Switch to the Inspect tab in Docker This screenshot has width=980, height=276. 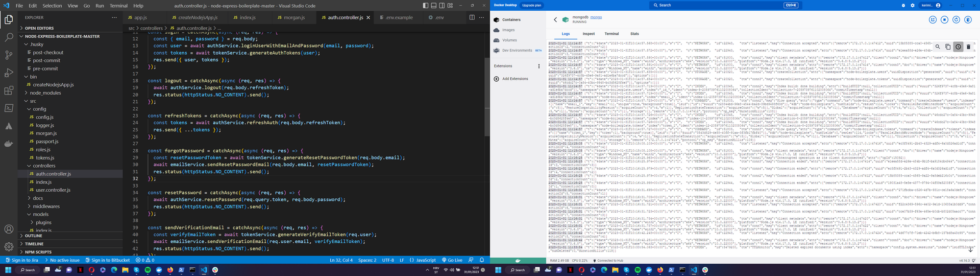[589, 34]
